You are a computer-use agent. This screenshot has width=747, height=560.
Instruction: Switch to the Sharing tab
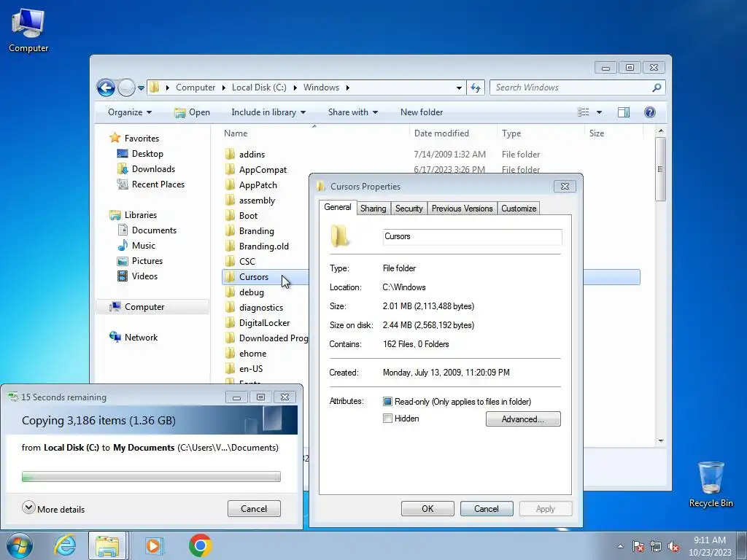point(373,209)
